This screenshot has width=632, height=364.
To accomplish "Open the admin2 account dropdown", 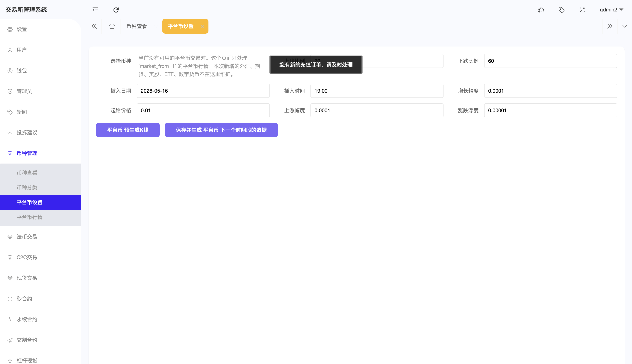I will (x=611, y=10).
